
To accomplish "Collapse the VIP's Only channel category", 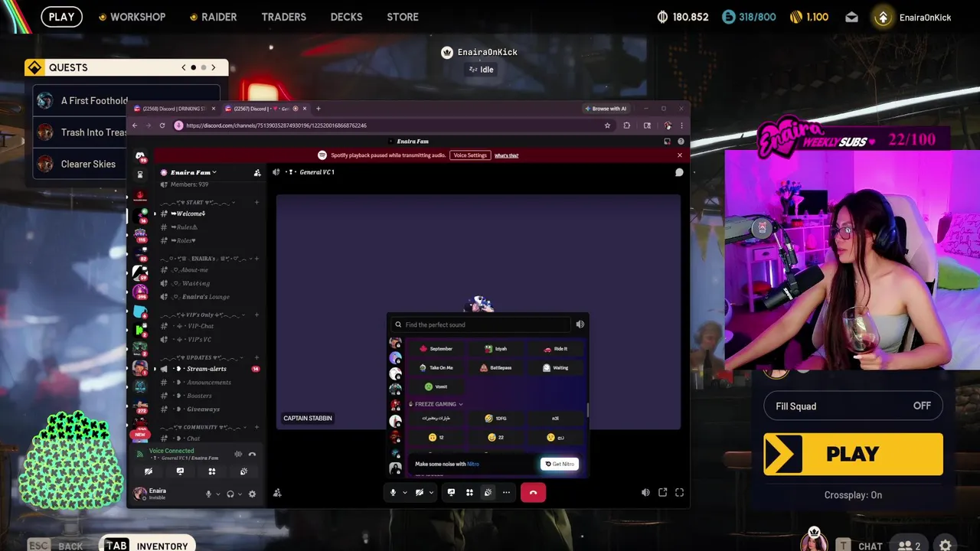I will pos(201,315).
